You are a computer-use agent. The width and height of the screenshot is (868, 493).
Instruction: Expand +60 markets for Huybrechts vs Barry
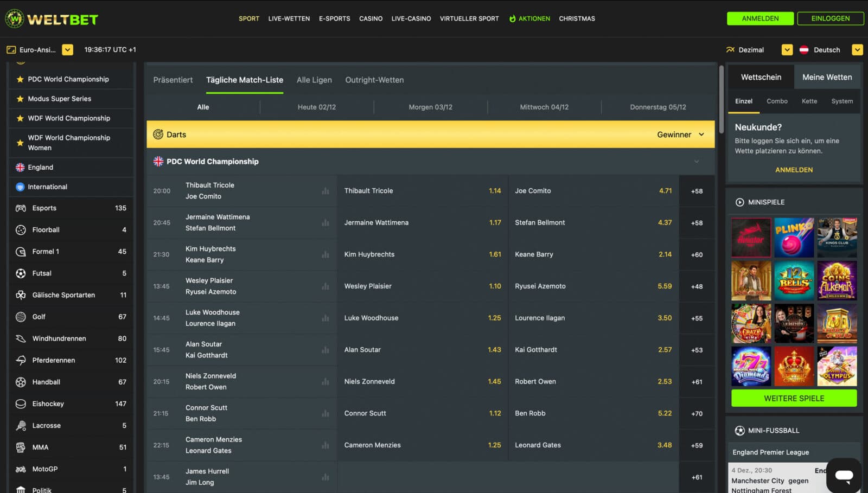[697, 254]
